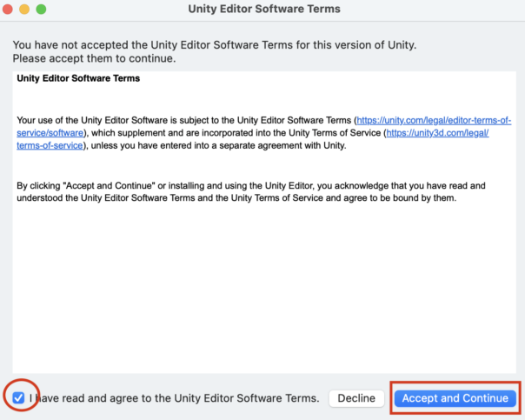Click the bold 'Unity Editor Software Terms' heading

[78, 78]
